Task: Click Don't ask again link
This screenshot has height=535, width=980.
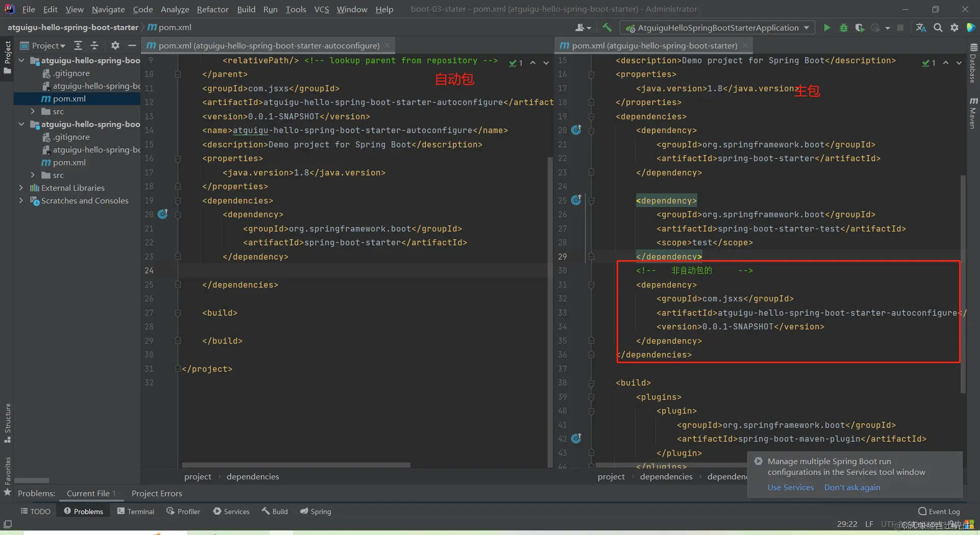Action: point(852,487)
